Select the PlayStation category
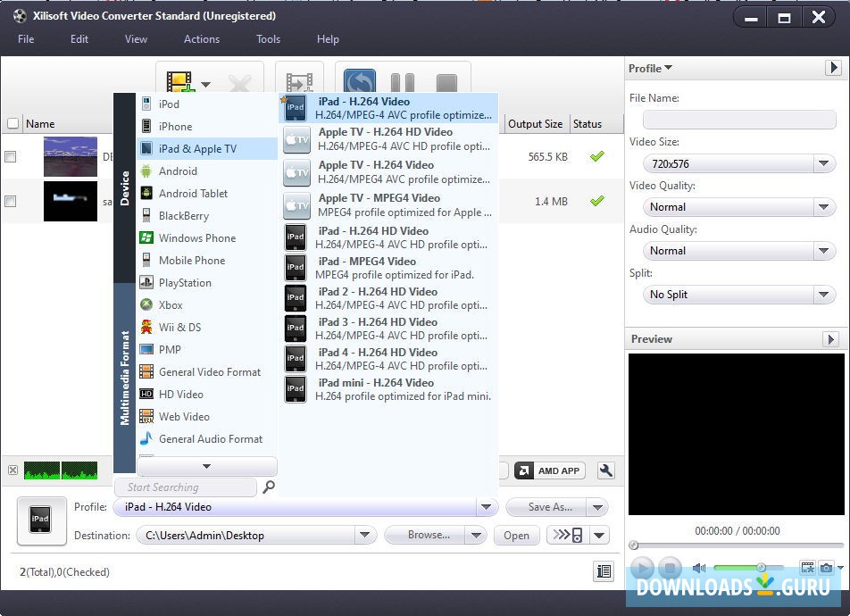 click(x=206, y=282)
